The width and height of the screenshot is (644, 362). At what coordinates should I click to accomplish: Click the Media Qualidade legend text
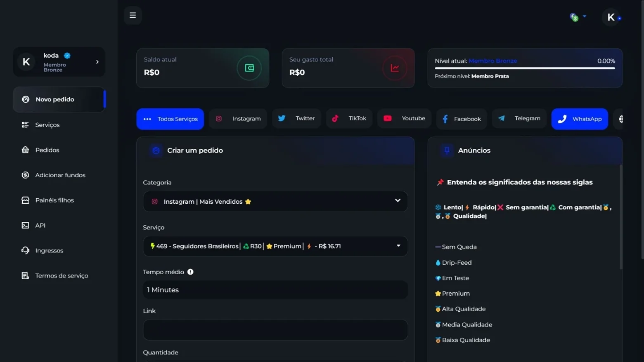click(x=467, y=324)
